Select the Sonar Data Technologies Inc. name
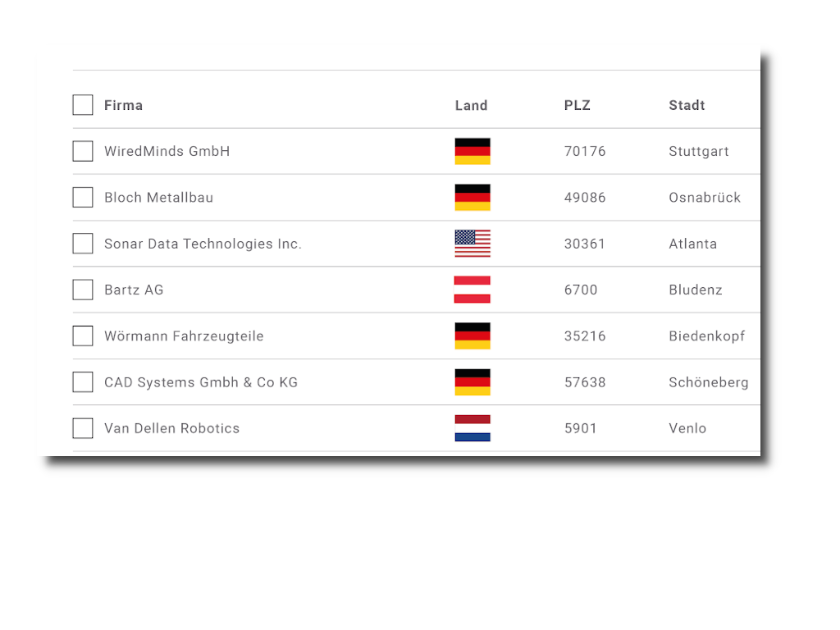This screenshot has width=840, height=630. coord(203,244)
